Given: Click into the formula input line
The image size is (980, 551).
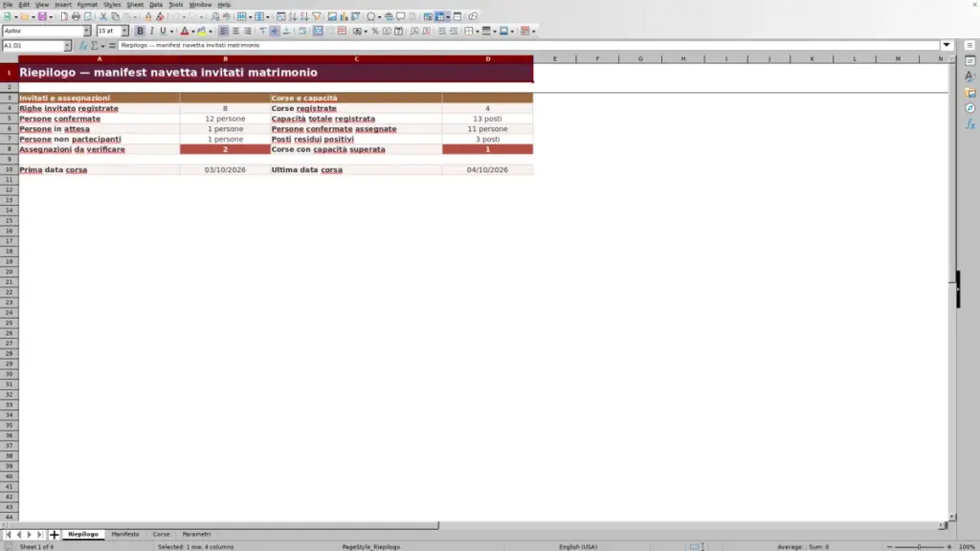Looking at the screenshot, I should click(528, 46).
